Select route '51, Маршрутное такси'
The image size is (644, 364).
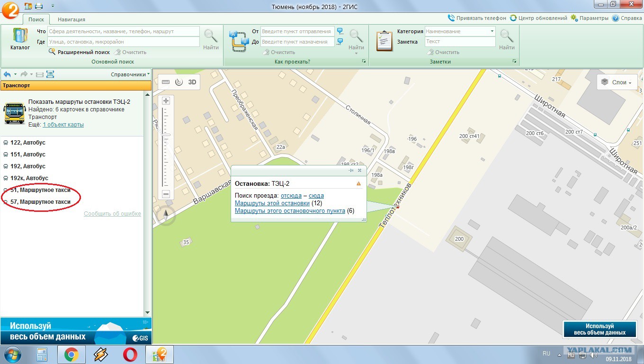40,190
